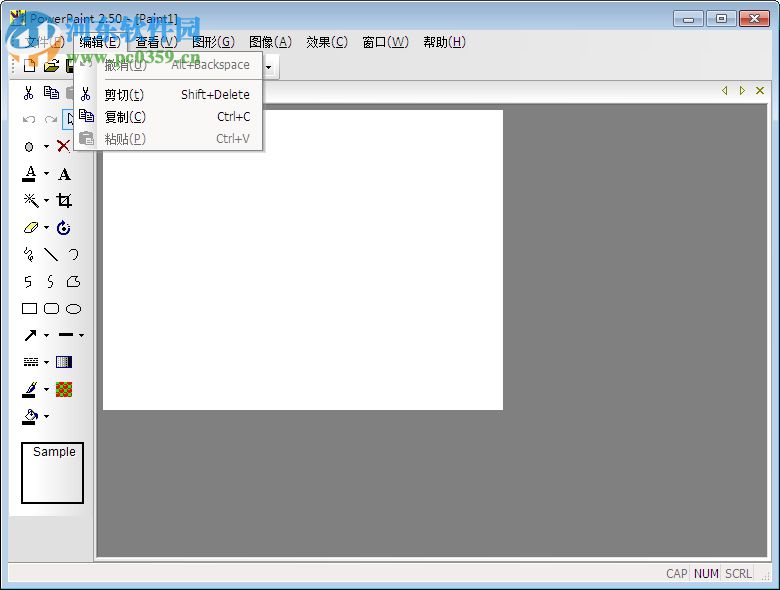Pick the red-green checker pattern swatch
Image resolution: width=780 pixels, height=590 pixels.
click(x=64, y=390)
